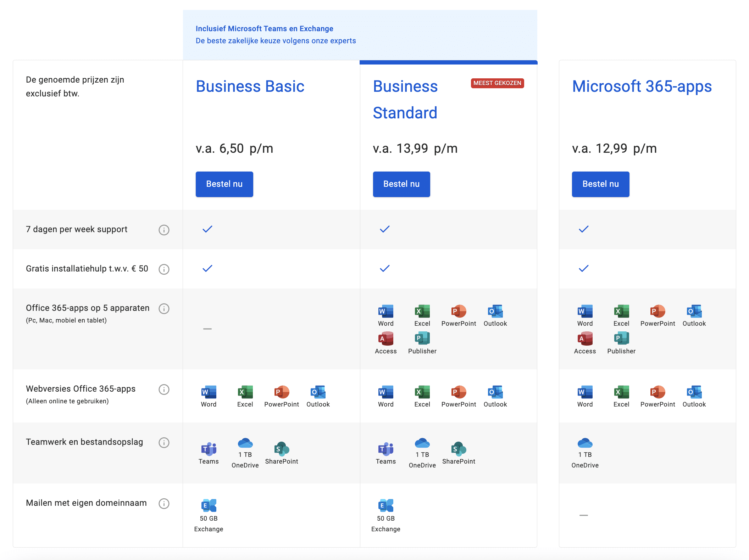Click OneDrive 1 TB icon in Business Basic

[245, 443]
